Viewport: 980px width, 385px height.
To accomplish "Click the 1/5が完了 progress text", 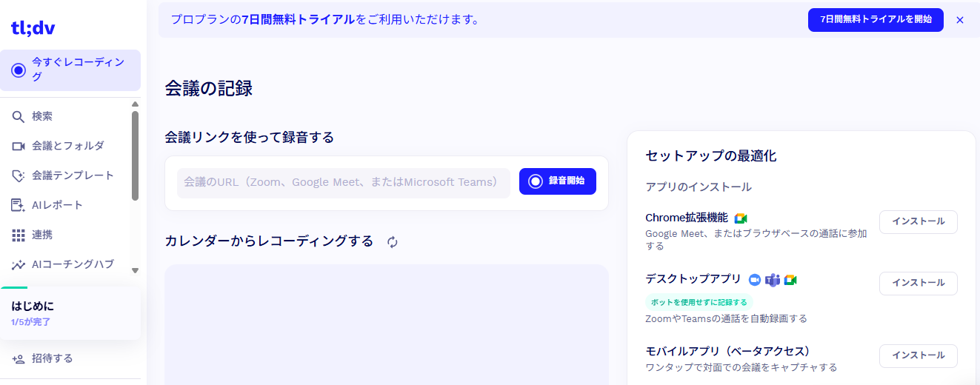I will pos(30,323).
